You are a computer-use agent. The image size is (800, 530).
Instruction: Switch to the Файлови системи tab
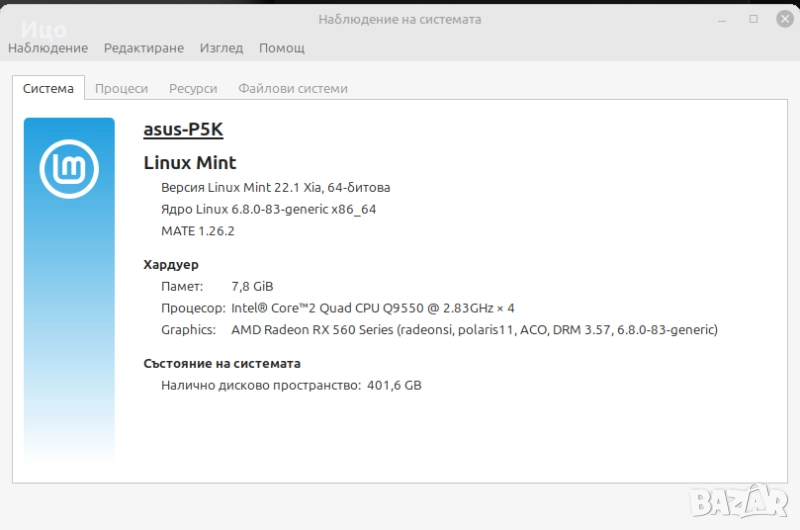293,88
